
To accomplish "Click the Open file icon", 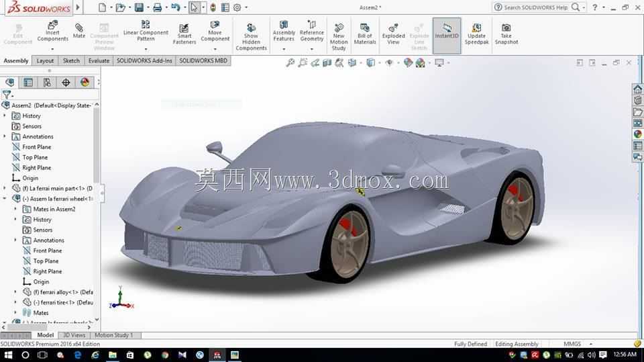I will [120, 7].
